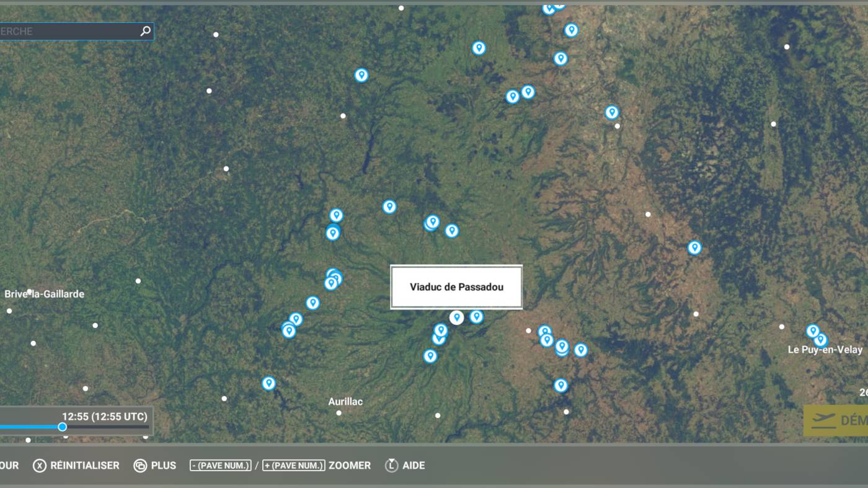The height and width of the screenshot is (488, 868).
Task: Focus the search input field
Action: point(68,31)
